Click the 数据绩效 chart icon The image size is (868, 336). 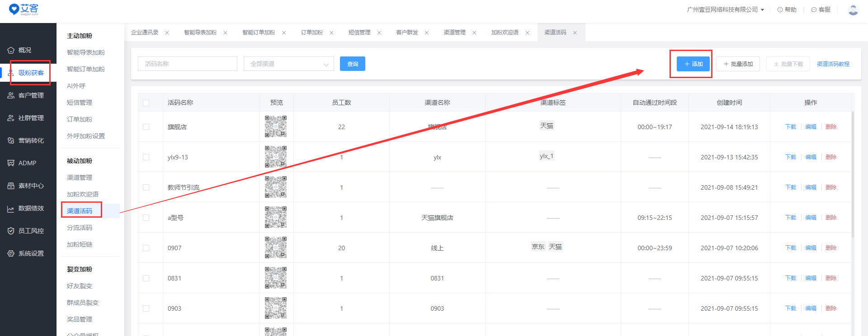[x=11, y=209]
